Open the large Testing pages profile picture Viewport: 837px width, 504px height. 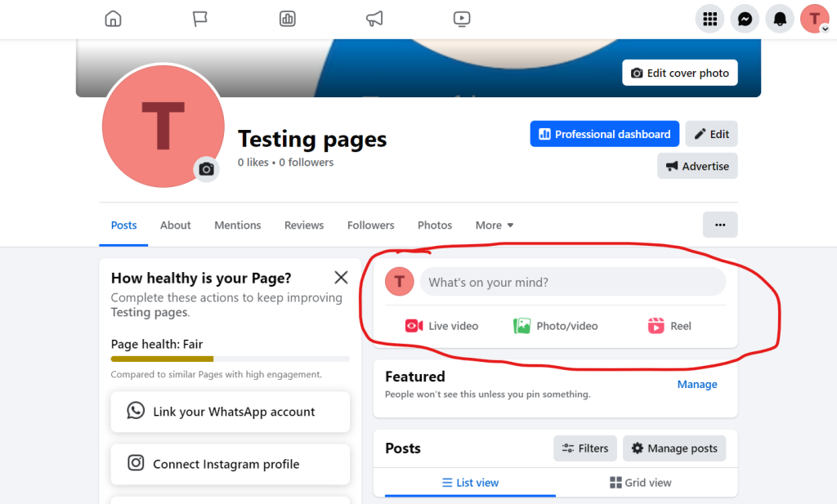point(163,126)
